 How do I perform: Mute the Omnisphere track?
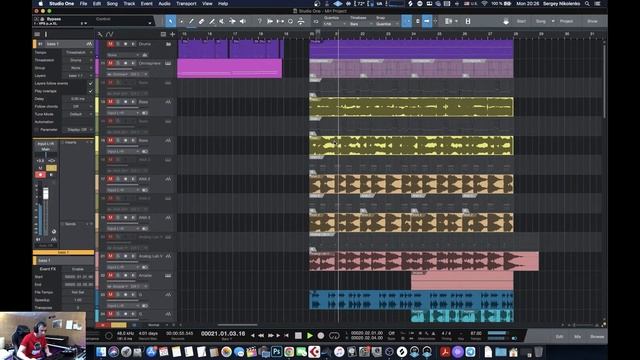pos(110,63)
